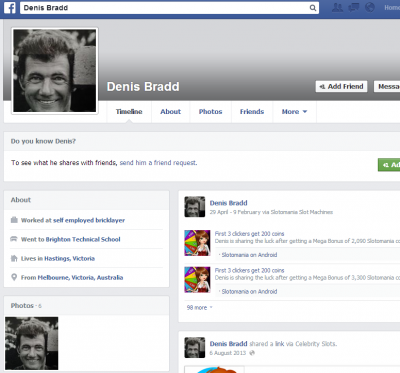Click second Slotomania on Android link
The image size is (400, 373).
click(249, 291)
